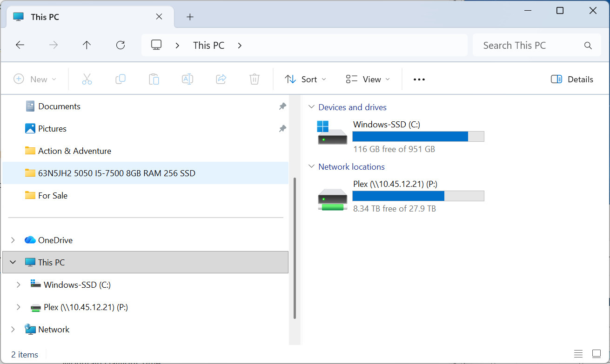Viewport: 610px width, 364px height.
Task: Click the Copy icon in toolbar
Action: pyautogui.click(x=121, y=79)
